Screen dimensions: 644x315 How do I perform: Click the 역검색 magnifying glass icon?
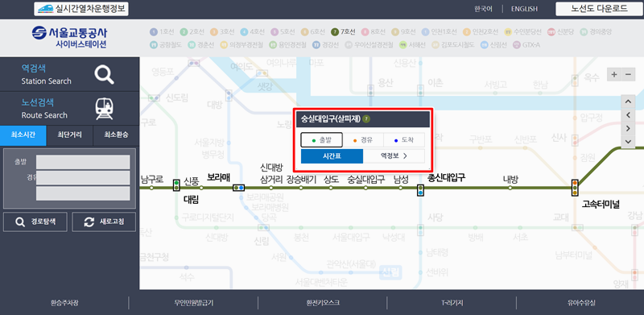pyautogui.click(x=104, y=74)
